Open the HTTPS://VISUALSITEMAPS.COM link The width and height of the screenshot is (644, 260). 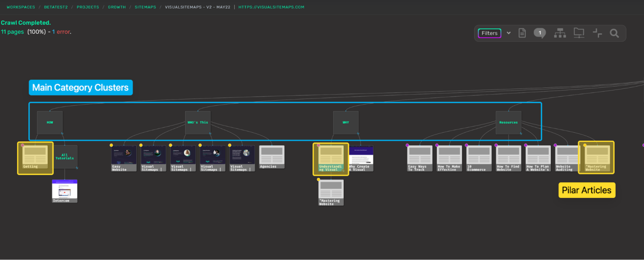271,7
